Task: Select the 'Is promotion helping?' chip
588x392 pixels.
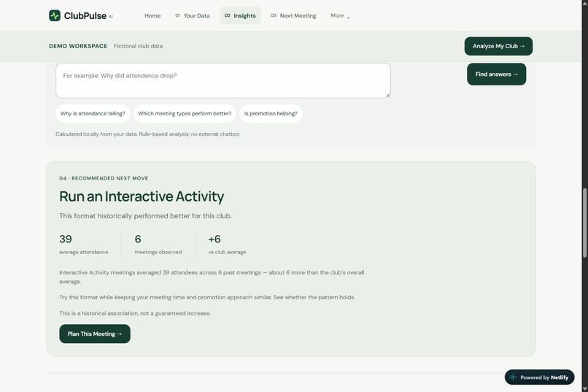Action: pos(271,114)
